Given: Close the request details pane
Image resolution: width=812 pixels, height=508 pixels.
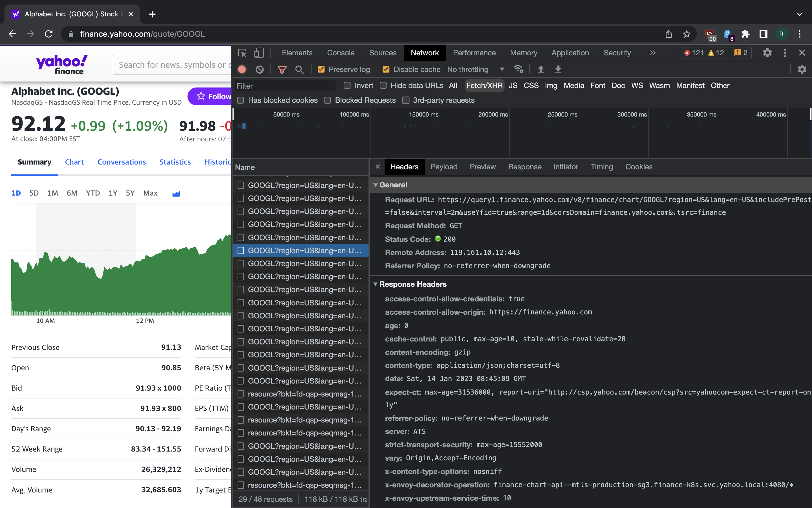Looking at the screenshot, I should (x=378, y=167).
